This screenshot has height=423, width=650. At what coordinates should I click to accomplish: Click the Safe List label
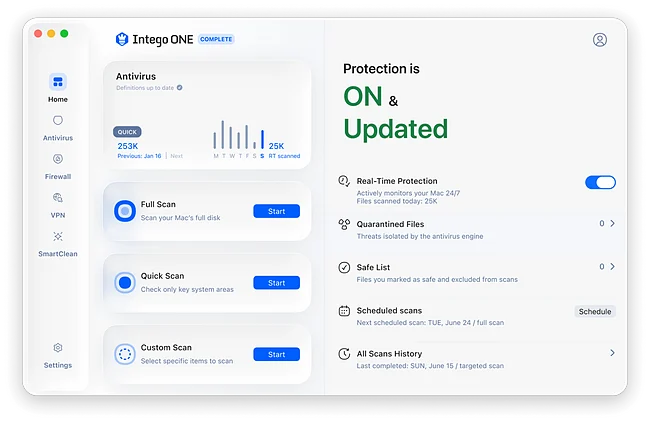pyautogui.click(x=373, y=267)
